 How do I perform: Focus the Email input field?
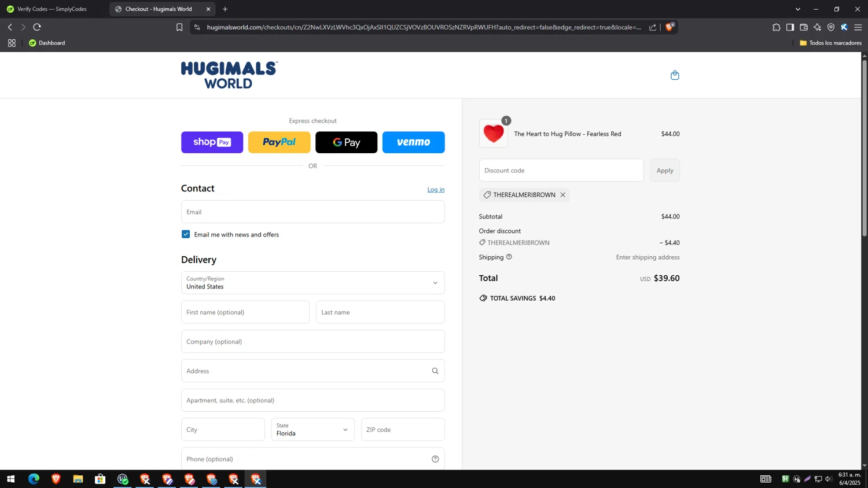point(312,212)
